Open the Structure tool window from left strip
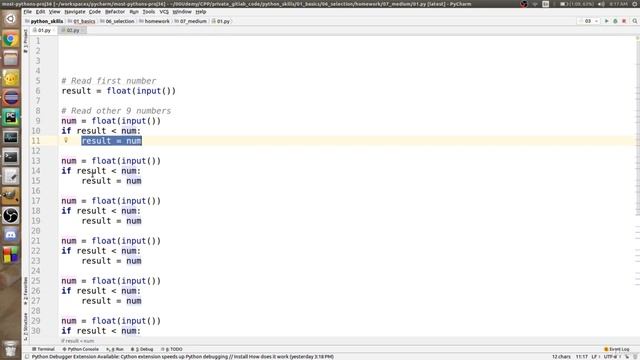Viewport: 640px width, 360px height. 25,326
